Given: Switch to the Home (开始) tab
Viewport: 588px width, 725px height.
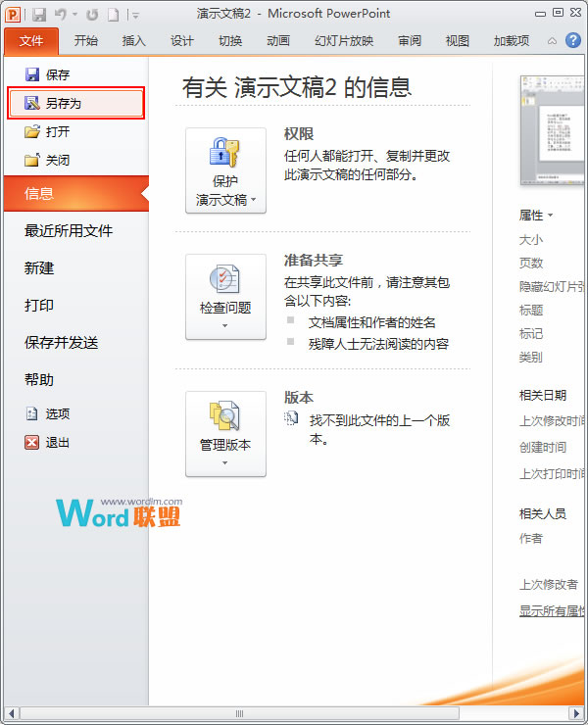Looking at the screenshot, I should click(x=86, y=41).
